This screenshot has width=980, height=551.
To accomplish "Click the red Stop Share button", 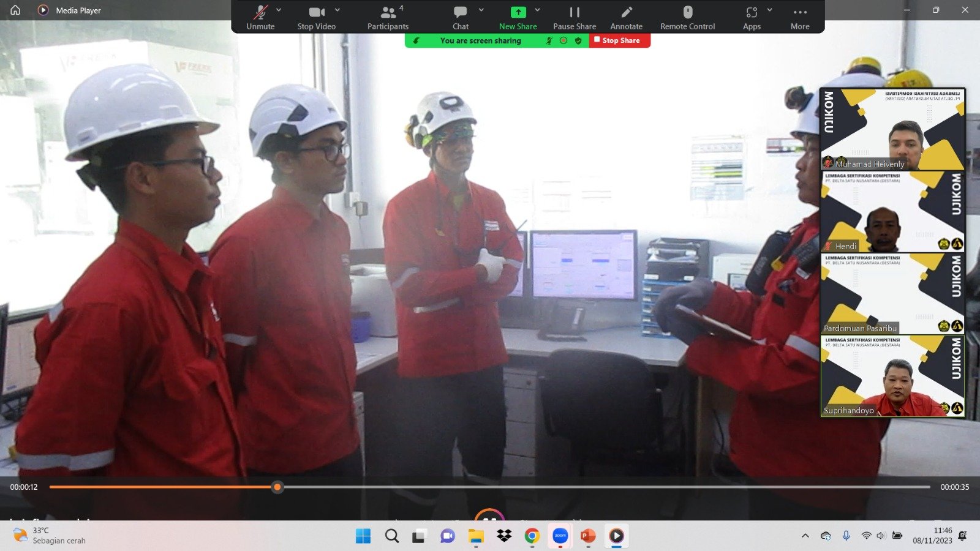I will pyautogui.click(x=619, y=40).
